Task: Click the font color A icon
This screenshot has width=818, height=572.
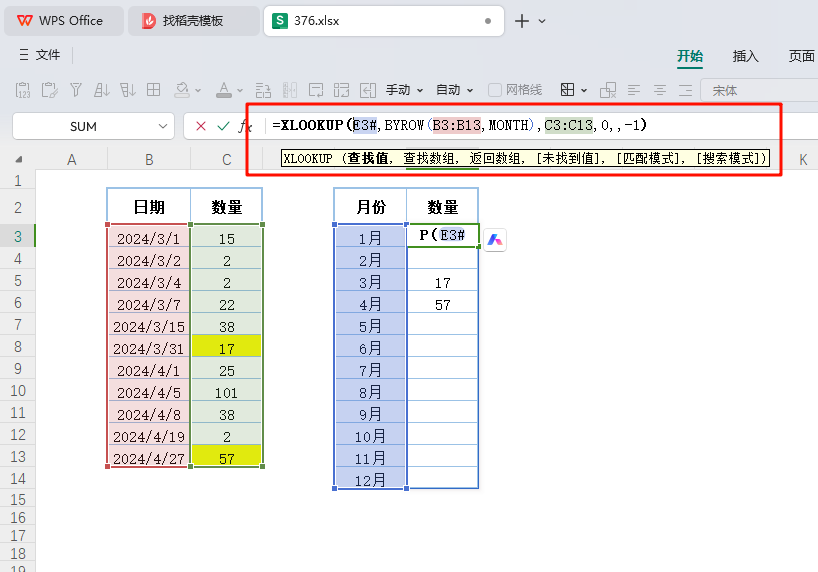Action: pos(224,90)
